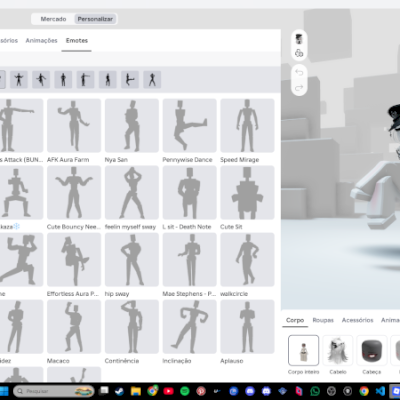The image size is (400, 400).
Task: Undo the last avatar change
Action: pyautogui.click(x=299, y=72)
